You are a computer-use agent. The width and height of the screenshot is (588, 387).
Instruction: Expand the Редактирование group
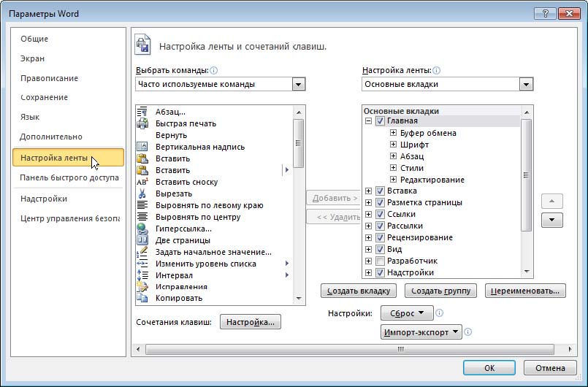(x=393, y=179)
